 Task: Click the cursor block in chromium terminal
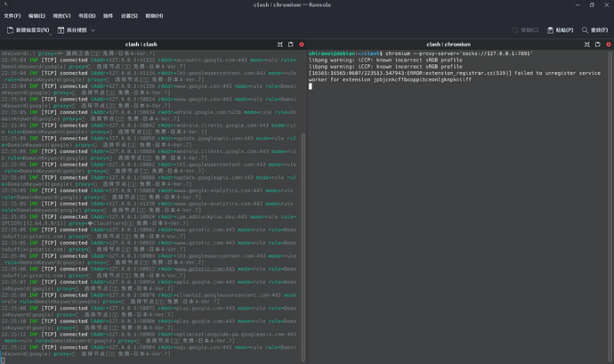[311, 86]
